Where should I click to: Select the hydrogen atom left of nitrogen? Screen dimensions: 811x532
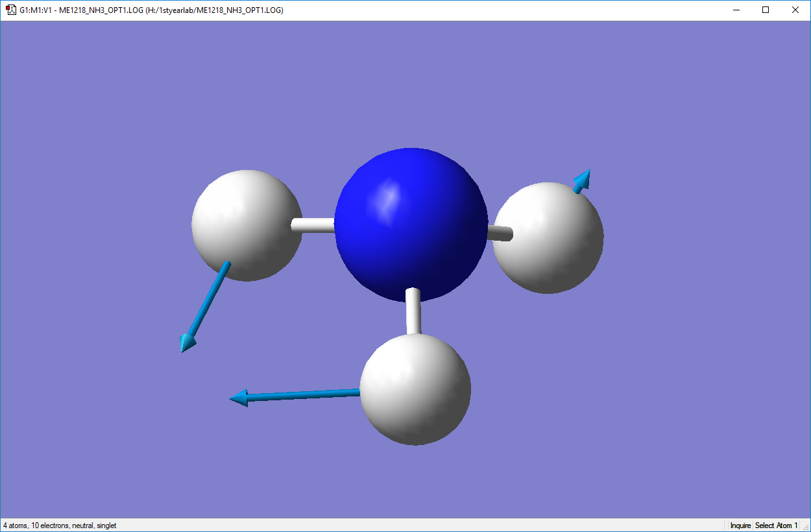(247, 226)
